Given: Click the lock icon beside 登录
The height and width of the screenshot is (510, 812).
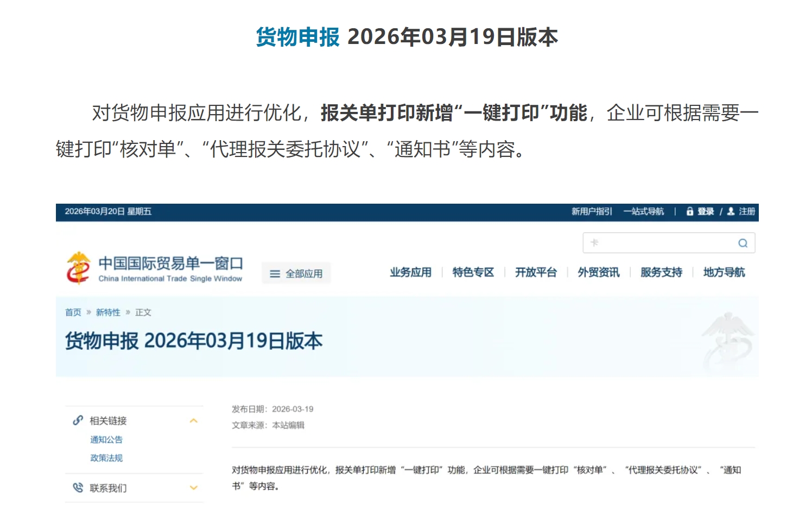Looking at the screenshot, I should (x=690, y=212).
